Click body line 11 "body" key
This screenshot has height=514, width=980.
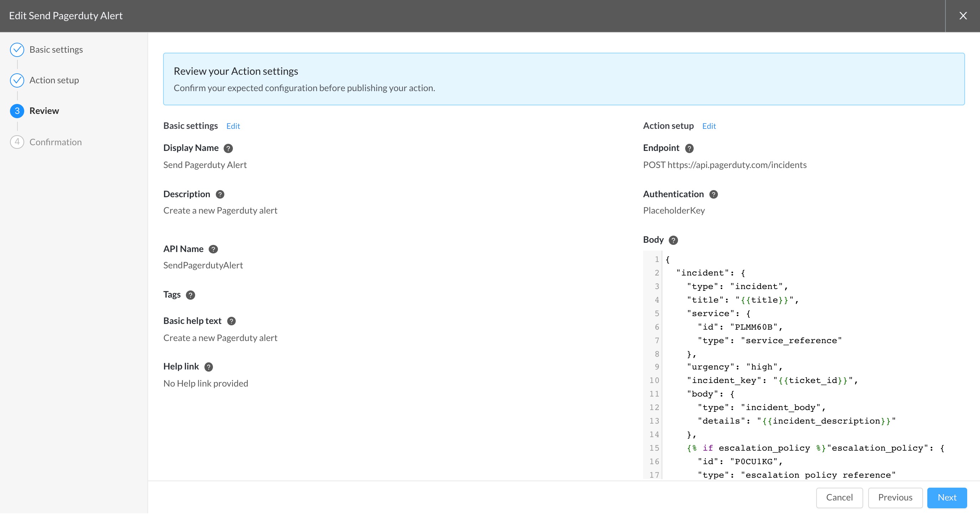point(711,394)
